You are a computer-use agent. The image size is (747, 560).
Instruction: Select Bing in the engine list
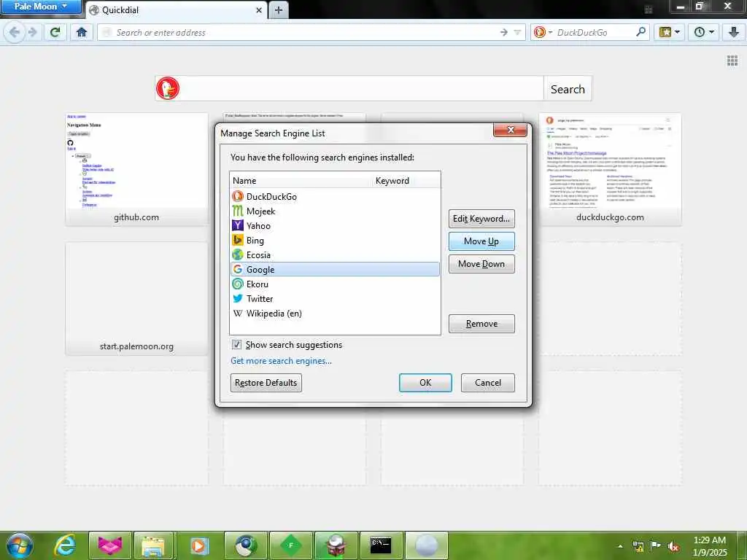335,240
